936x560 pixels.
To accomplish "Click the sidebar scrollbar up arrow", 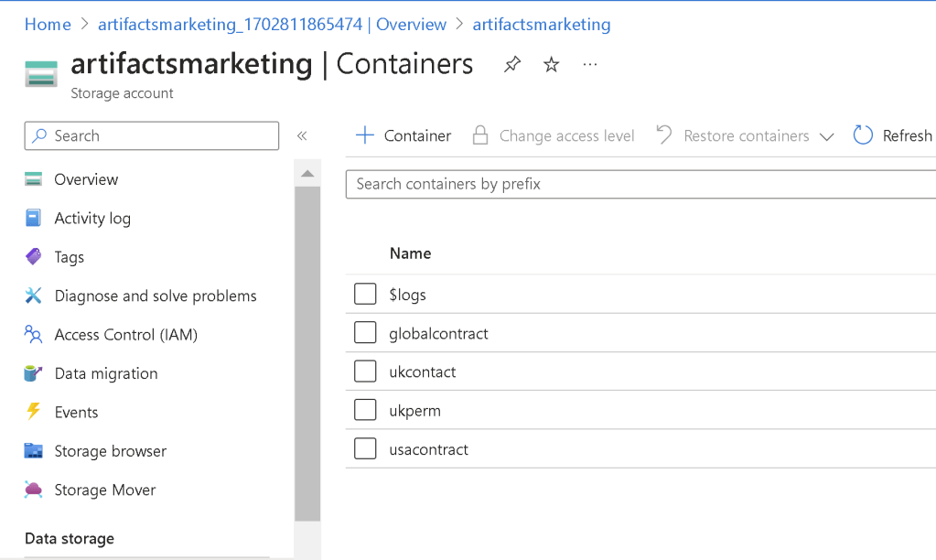I will tap(307, 174).
